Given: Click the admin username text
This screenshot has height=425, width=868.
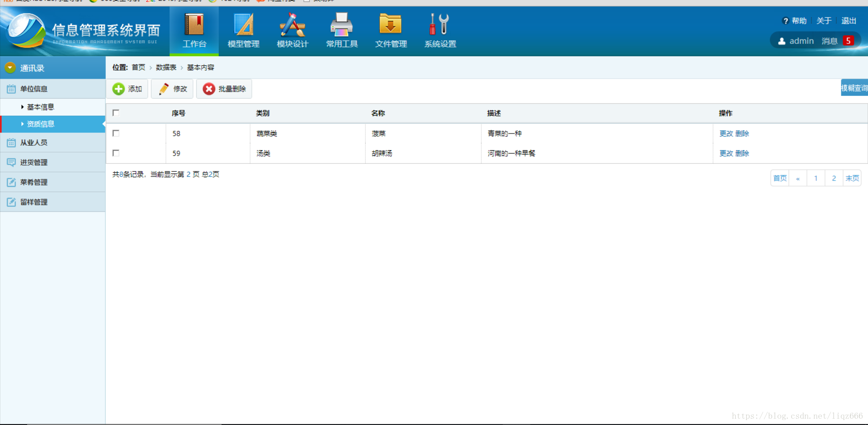Looking at the screenshot, I should click(x=802, y=41).
